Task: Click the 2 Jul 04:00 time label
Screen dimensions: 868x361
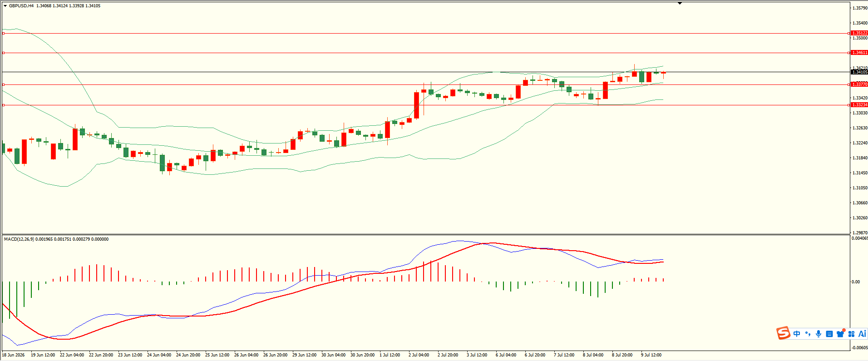Action: 419,355
